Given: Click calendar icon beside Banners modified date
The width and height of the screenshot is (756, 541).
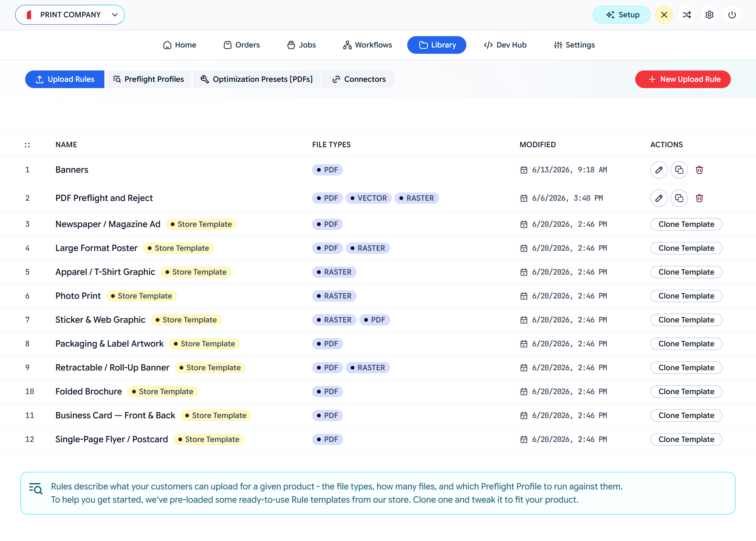Looking at the screenshot, I should pyautogui.click(x=524, y=170).
